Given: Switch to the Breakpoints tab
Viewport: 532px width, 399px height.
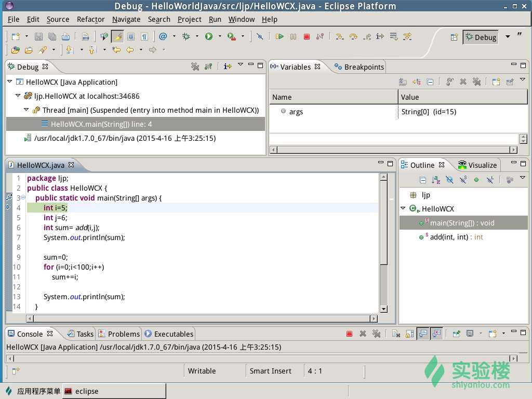Looking at the screenshot, I should pos(360,67).
